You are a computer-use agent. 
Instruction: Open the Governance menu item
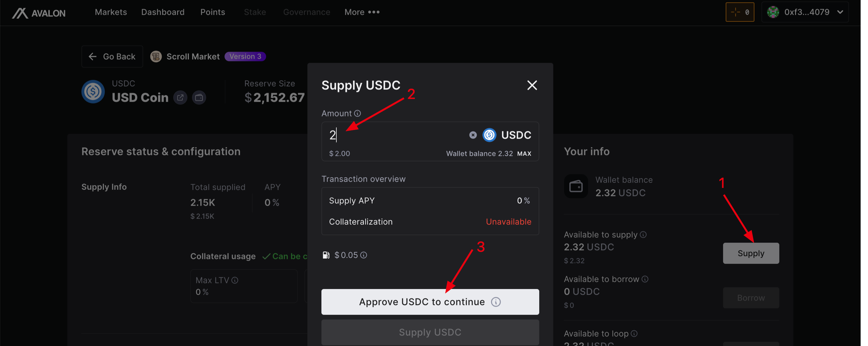306,12
